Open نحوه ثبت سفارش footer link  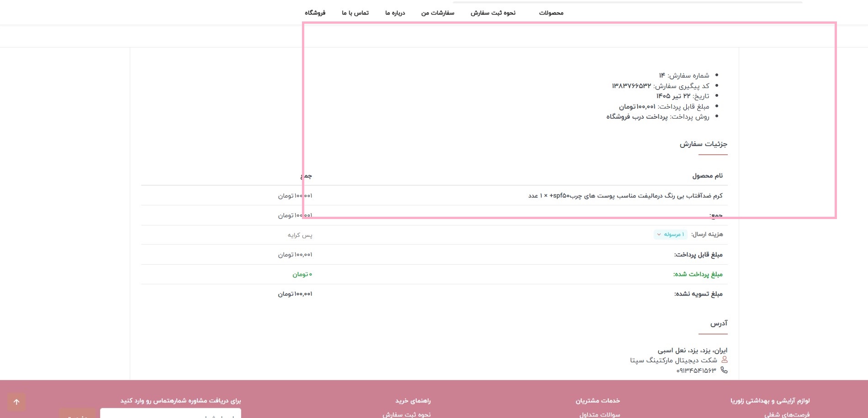click(x=407, y=414)
